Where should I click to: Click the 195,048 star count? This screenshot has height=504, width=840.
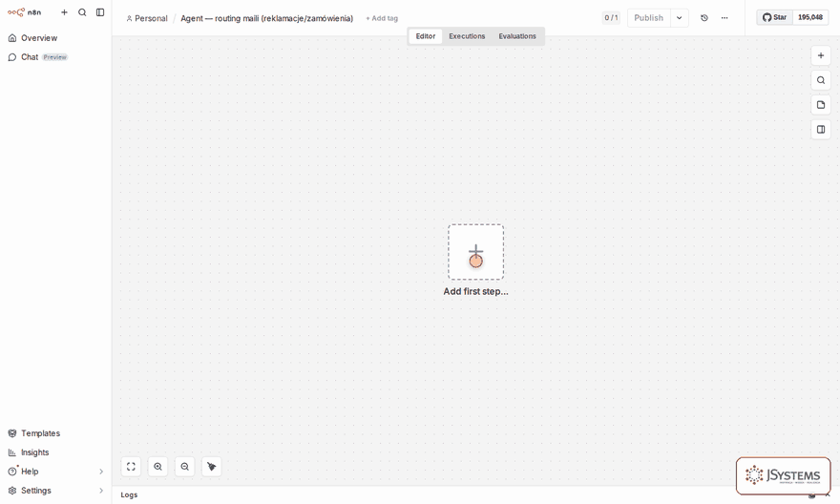tap(810, 17)
